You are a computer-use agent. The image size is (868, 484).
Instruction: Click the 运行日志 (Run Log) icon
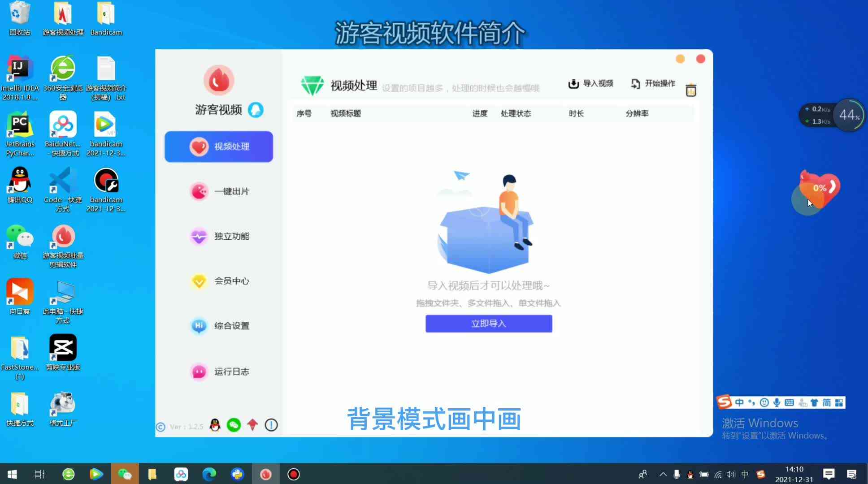point(199,371)
